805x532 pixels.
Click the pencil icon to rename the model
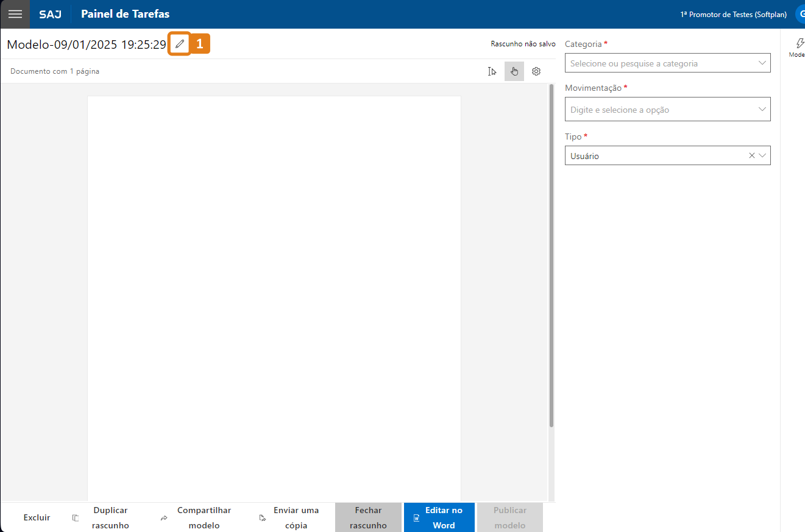pyautogui.click(x=179, y=44)
